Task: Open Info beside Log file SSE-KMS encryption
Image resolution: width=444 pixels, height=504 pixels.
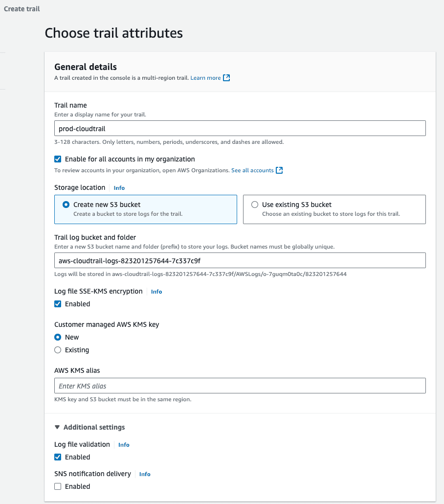Action: point(156,291)
